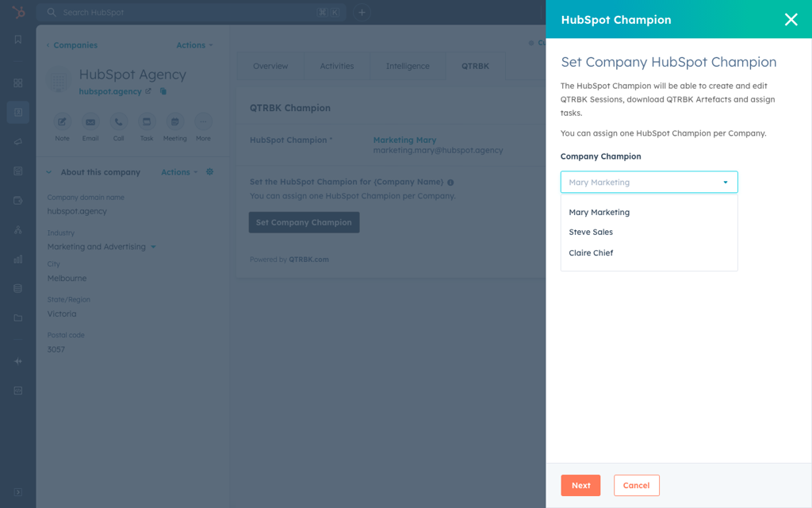This screenshot has width=812, height=508.
Task: Create a Task for the company
Action: coord(147,121)
